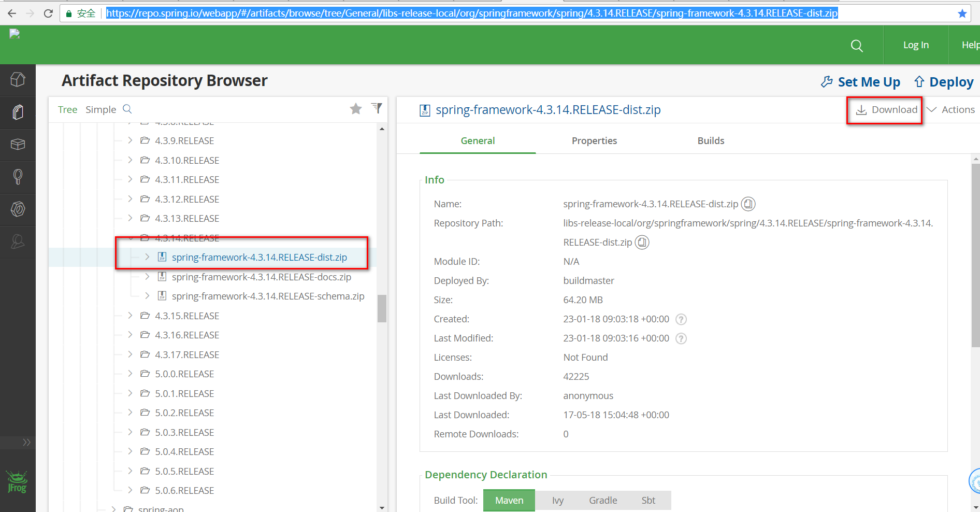Click tree panel scrollbar thumb
980x512 pixels.
[x=382, y=308]
